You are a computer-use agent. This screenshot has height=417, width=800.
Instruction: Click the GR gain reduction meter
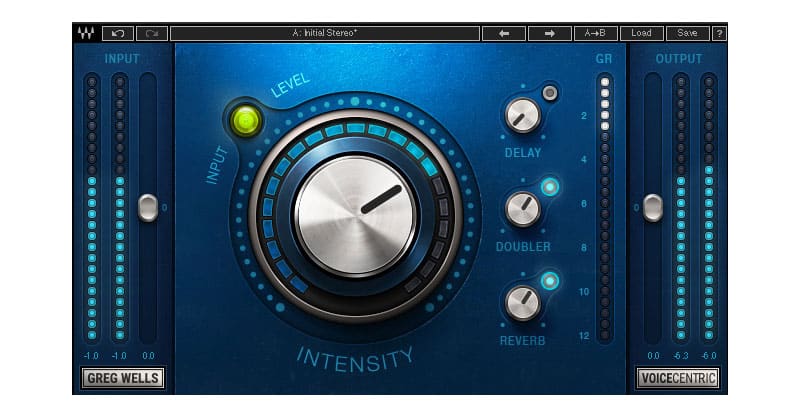pos(605,208)
